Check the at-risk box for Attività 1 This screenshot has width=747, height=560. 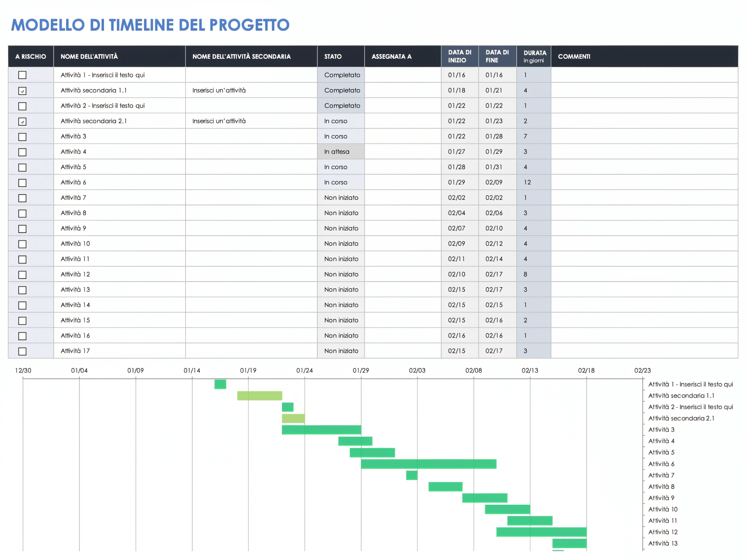[x=23, y=75]
